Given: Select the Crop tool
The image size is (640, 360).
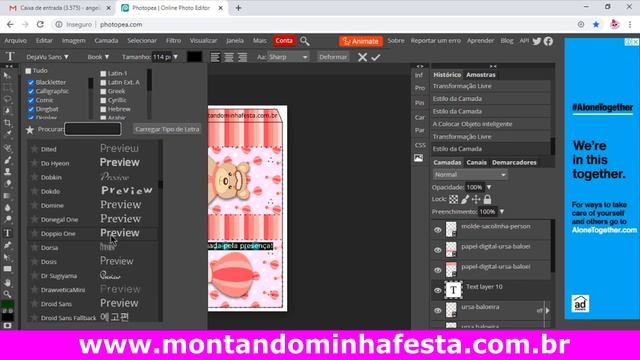Looking at the screenshot, I should [7, 122].
